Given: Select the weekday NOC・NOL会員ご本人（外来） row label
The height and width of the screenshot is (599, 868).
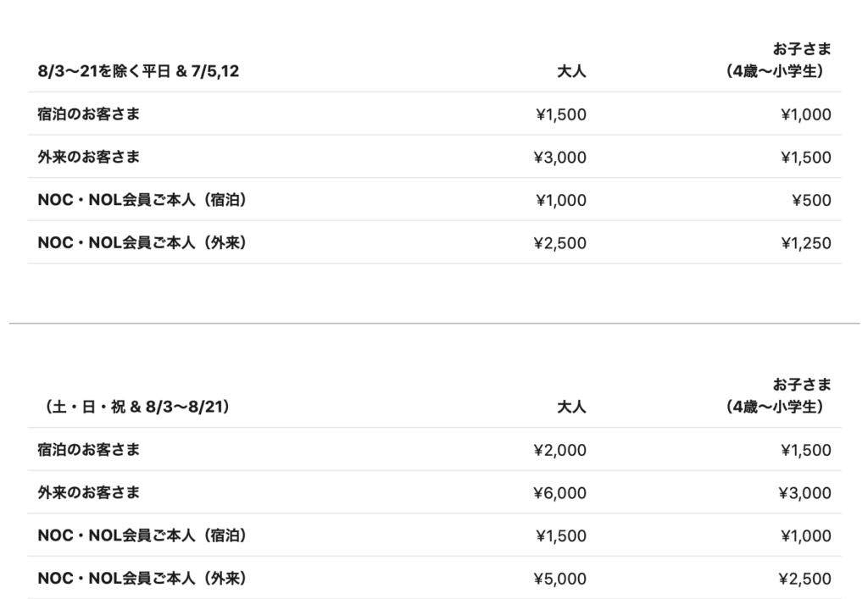Looking at the screenshot, I should [142, 244].
